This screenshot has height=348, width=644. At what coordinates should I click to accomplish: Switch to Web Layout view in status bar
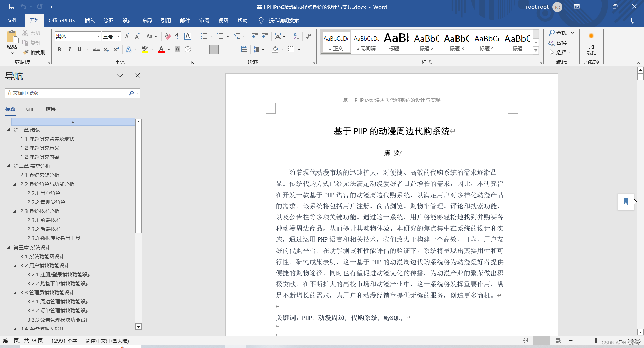[558, 341]
